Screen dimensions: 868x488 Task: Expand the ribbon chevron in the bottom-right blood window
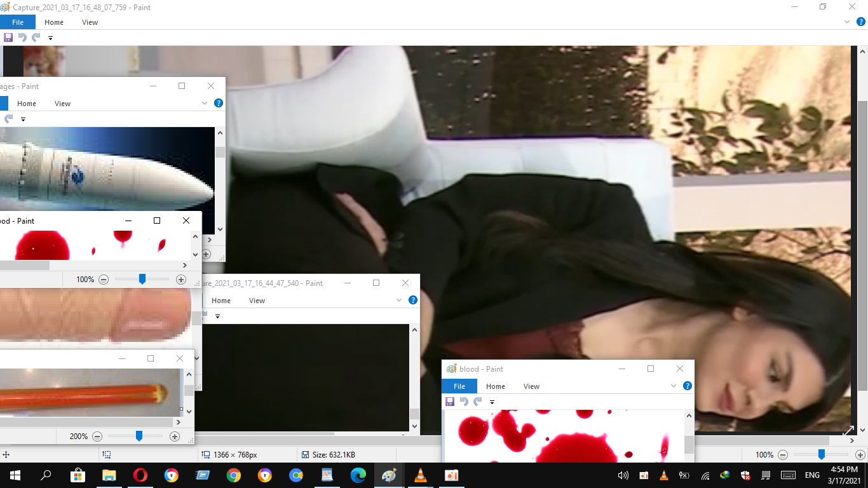tap(674, 386)
